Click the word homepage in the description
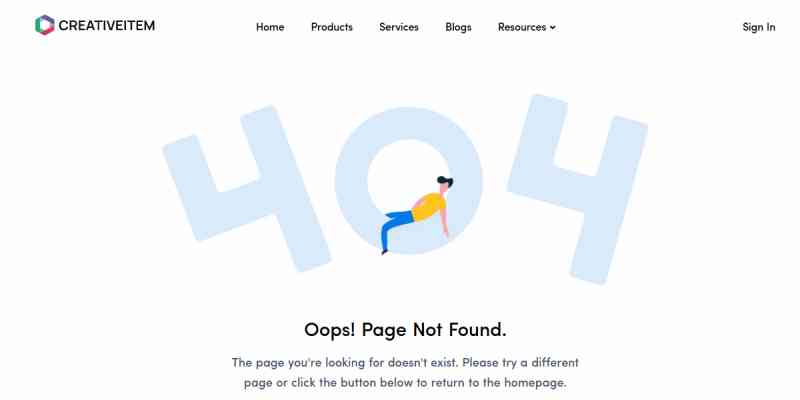This screenshot has width=800, height=400. click(x=535, y=382)
